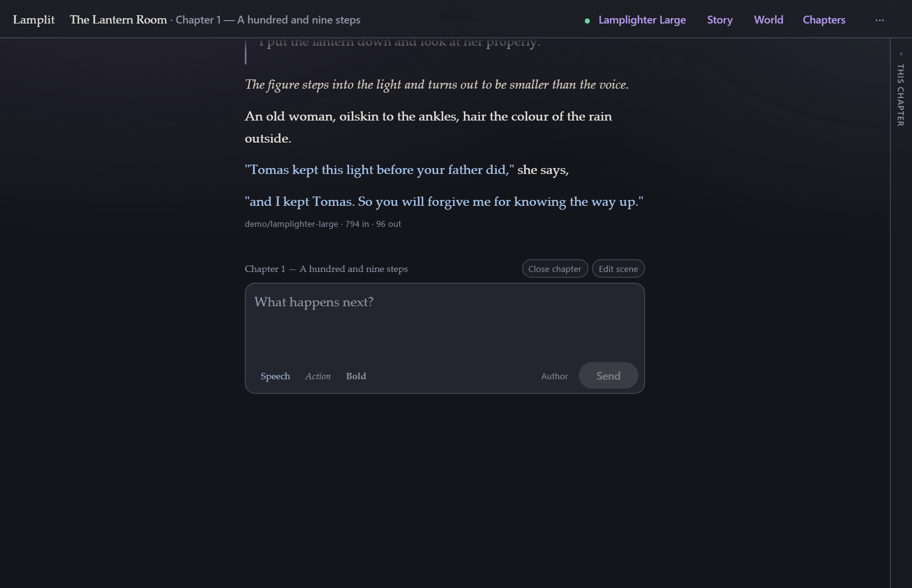Expand the sidebar using the small chevron
This screenshot has height=588, width=912.
(901, 54)
